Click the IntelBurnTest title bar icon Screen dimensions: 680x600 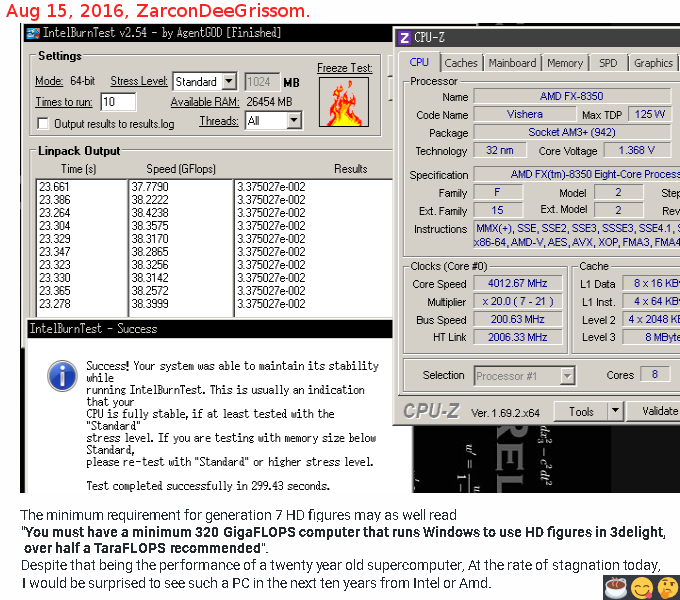tap(33, 33)
